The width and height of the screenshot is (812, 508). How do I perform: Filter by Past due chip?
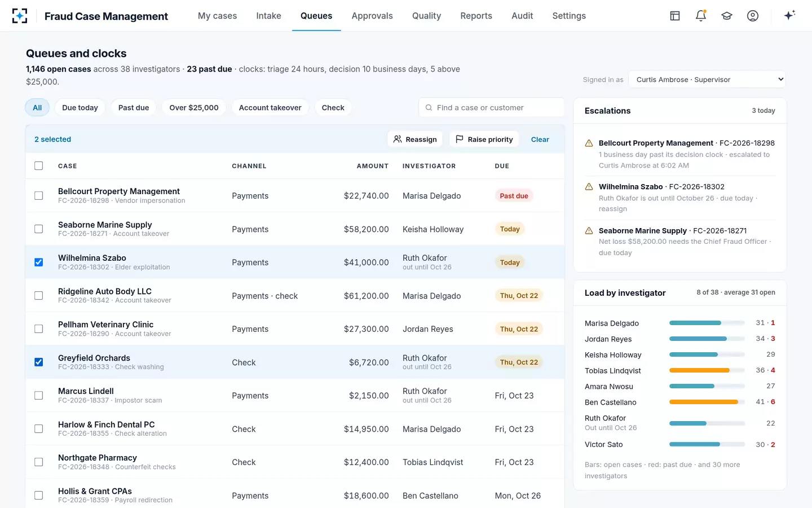134,107
